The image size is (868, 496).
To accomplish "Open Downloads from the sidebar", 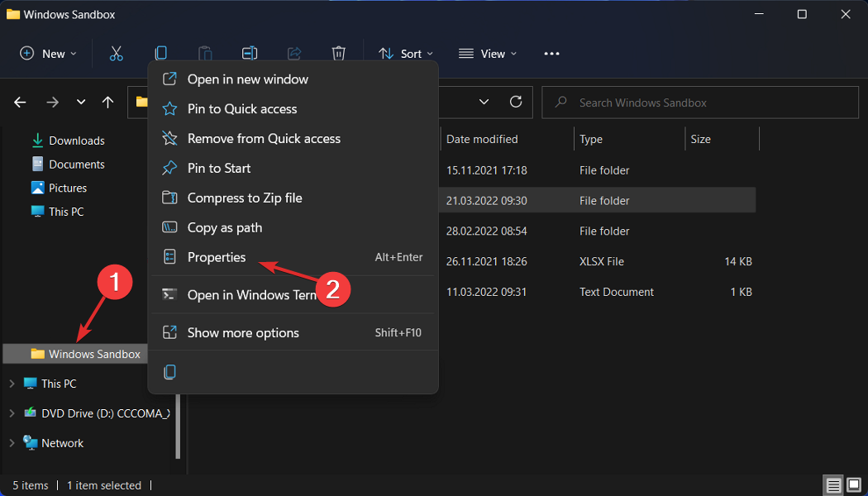I will pos(77,140).
